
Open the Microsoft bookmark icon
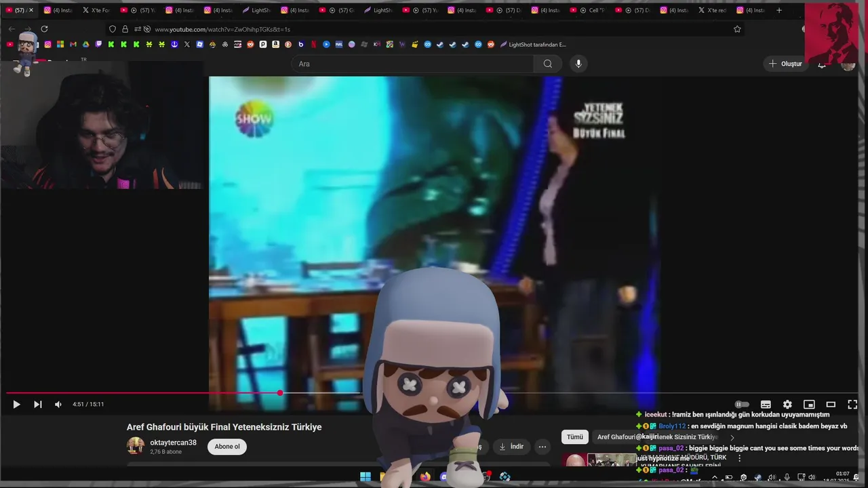click(x=60, y=45)
